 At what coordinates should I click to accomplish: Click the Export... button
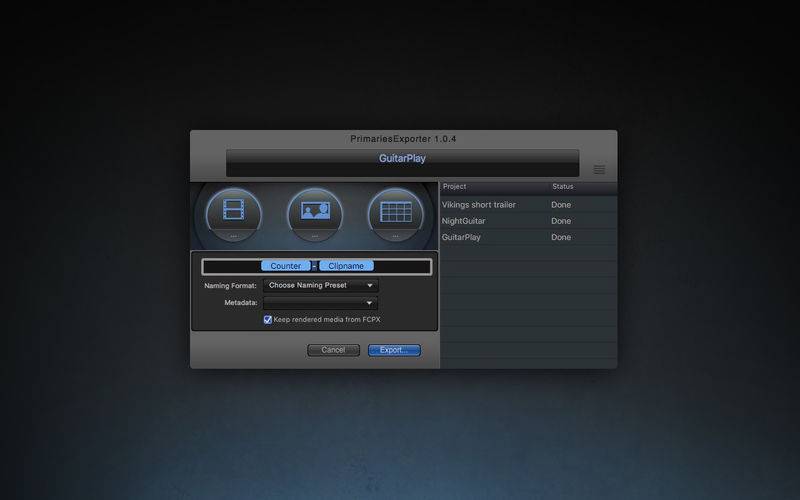pyautogui.click(x=394, y=350)
